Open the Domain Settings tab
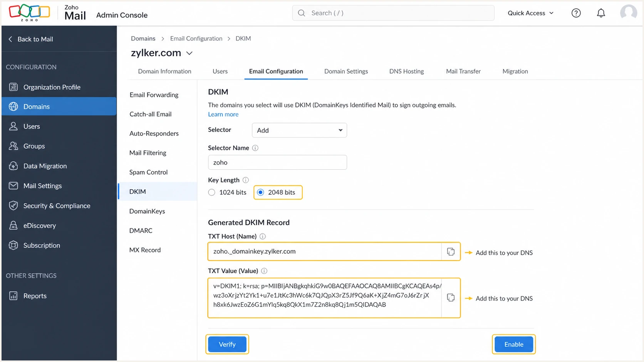This screenshot has width=644, height=362. tap(346, 71)
